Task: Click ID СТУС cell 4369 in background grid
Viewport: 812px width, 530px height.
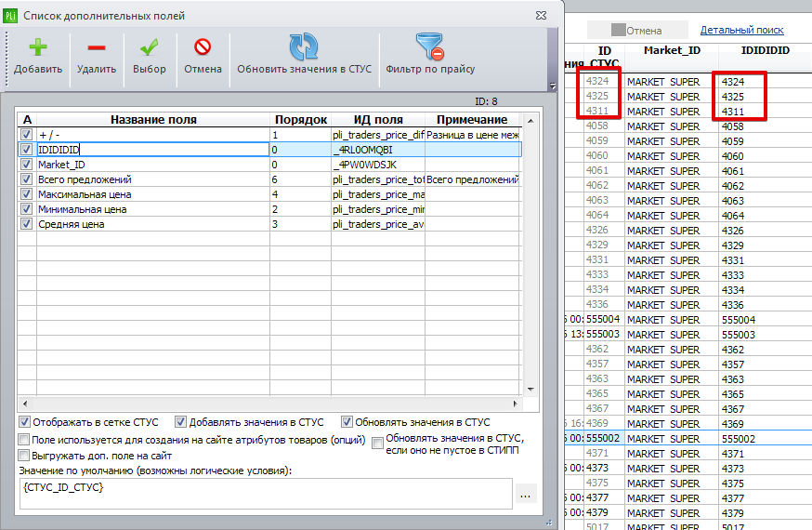Action: 604,423
